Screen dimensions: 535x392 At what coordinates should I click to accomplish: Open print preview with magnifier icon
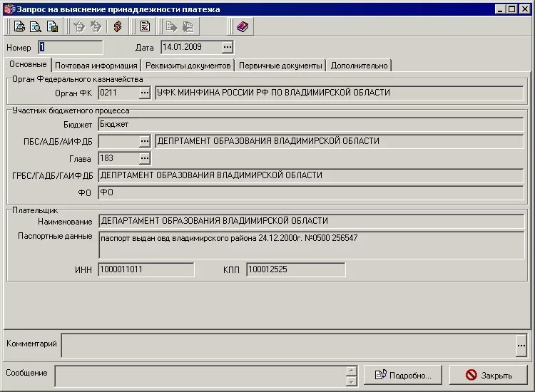click(36, 26)
